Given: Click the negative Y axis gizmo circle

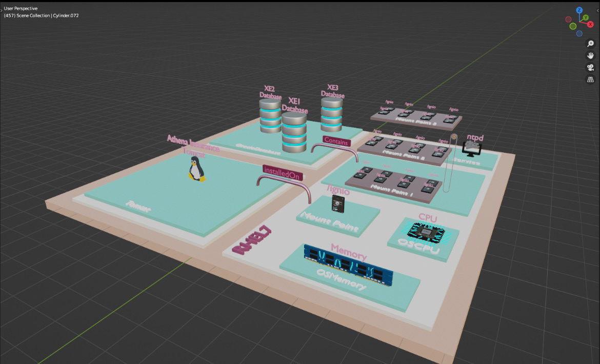Looking at the screenshot, I should pyautogui.click(x=573, y=26).
